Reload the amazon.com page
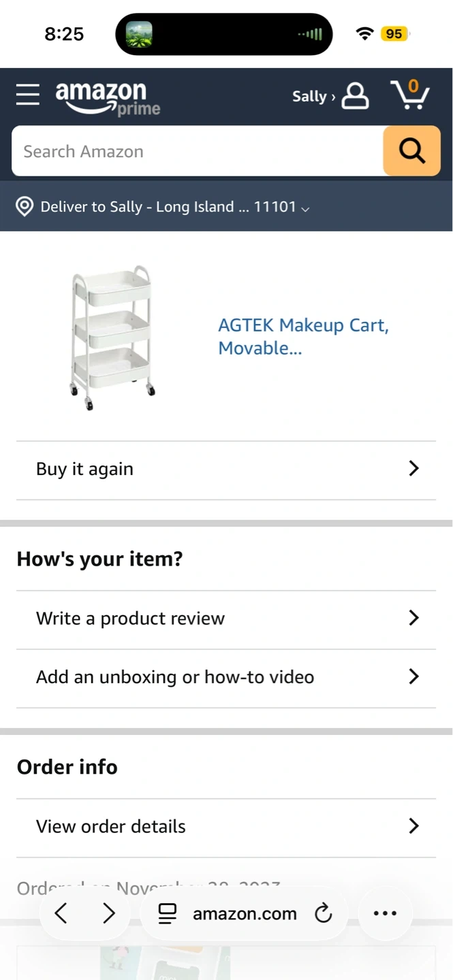 tap(324, 913)
